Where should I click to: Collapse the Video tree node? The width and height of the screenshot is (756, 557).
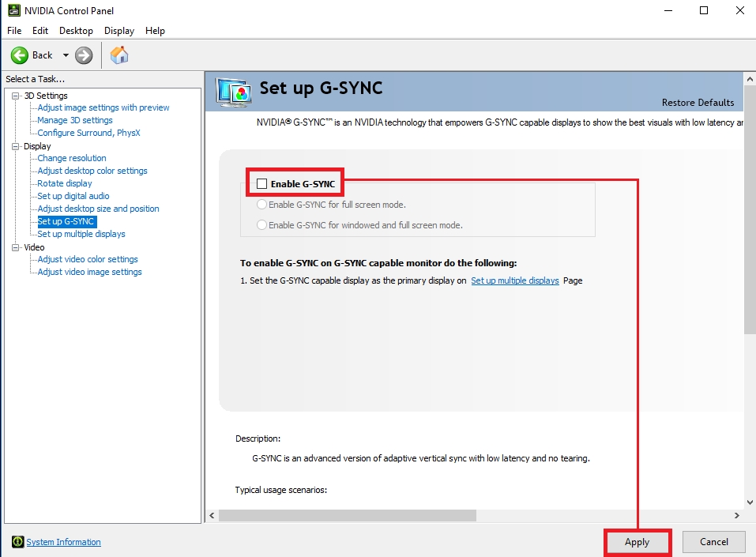(x=16, y=247)
